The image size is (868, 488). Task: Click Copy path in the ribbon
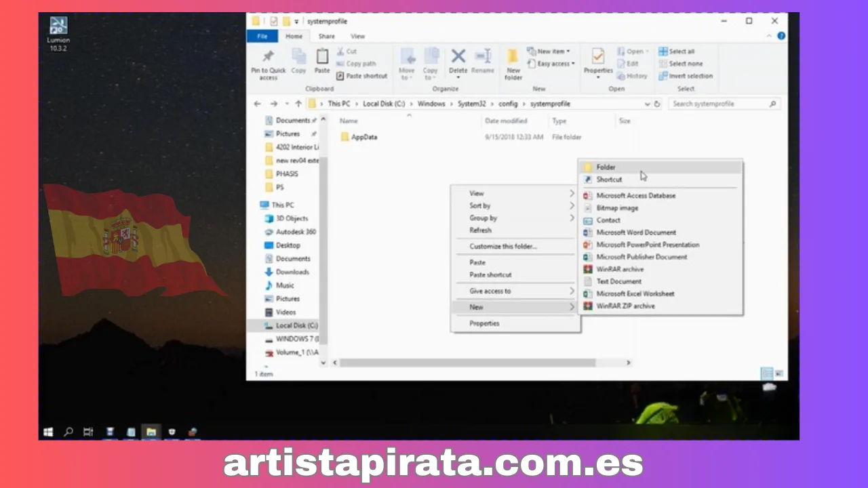coord(355,64)
